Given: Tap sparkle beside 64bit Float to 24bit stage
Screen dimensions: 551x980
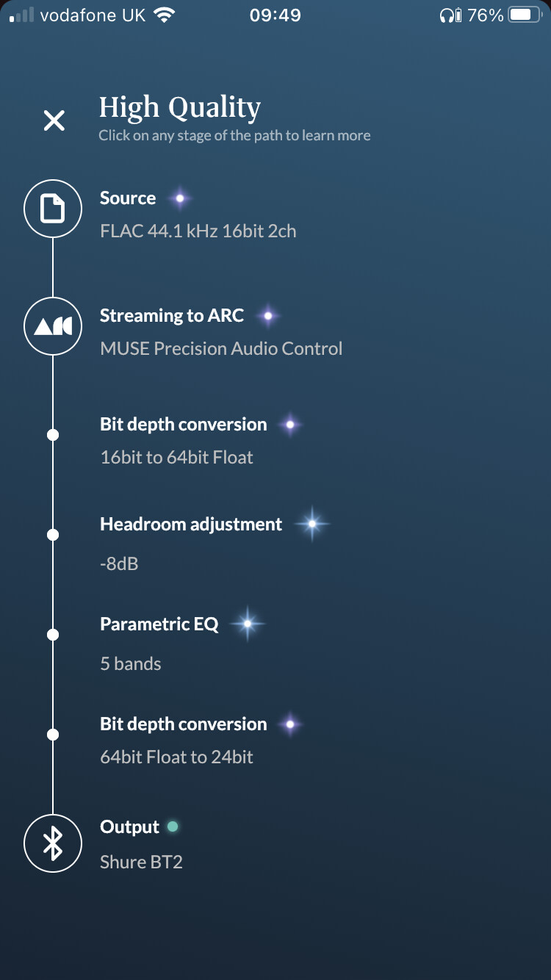Looking at the screenshot, I should pyautogui.click(x=290, y=724).
